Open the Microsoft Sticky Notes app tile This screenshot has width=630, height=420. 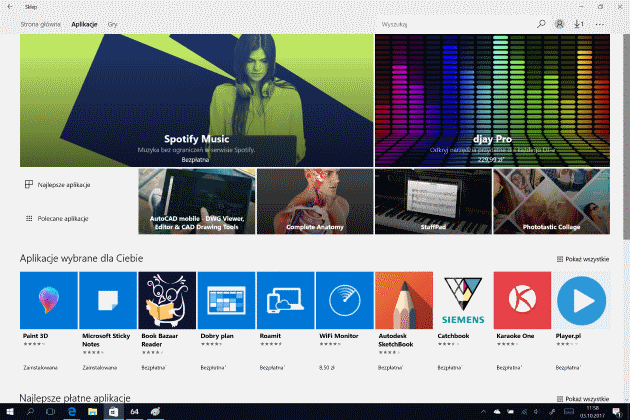point(108,300)
